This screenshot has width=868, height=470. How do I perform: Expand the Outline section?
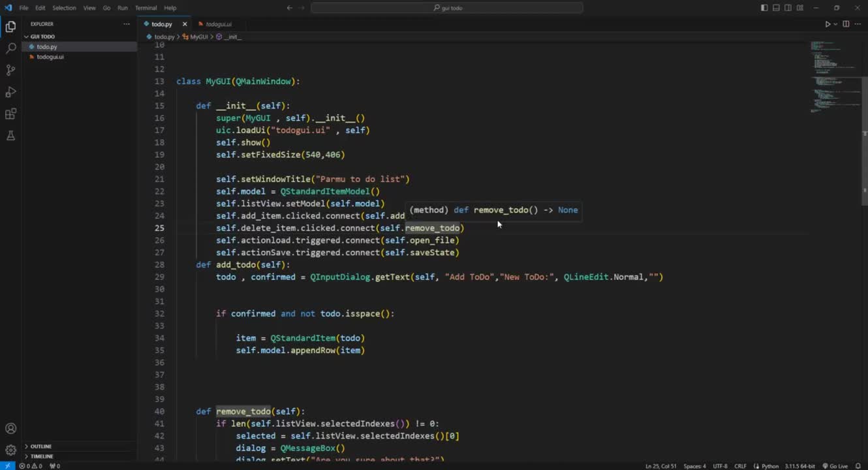click(x=80, y=446)
